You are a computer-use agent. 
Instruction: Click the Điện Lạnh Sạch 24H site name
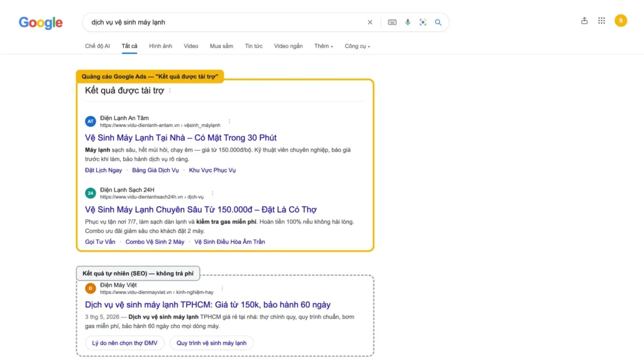pyautogui.click(x=127, y=190)
